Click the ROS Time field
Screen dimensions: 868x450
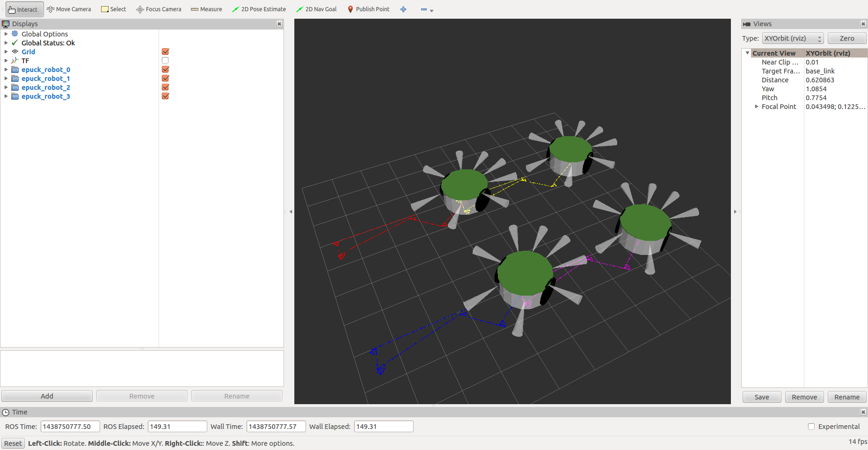[70, 427]
